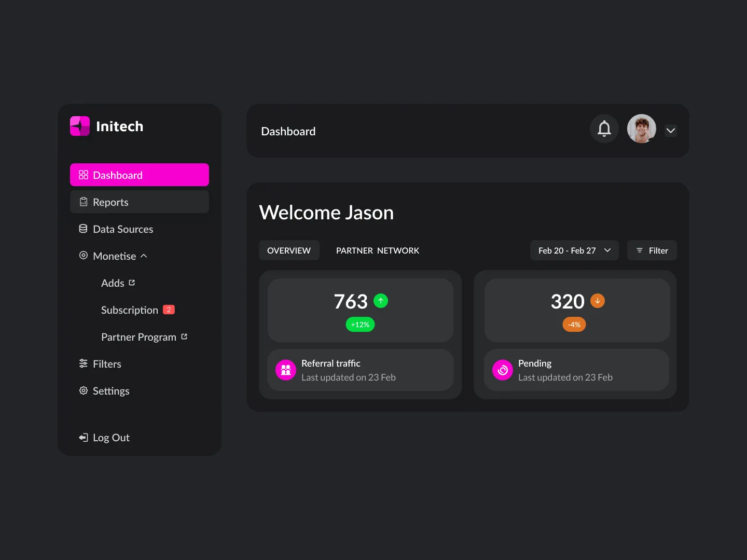Click the Data Sources database icon
This screenshot has height=560, width=747.
pos(84,229)
